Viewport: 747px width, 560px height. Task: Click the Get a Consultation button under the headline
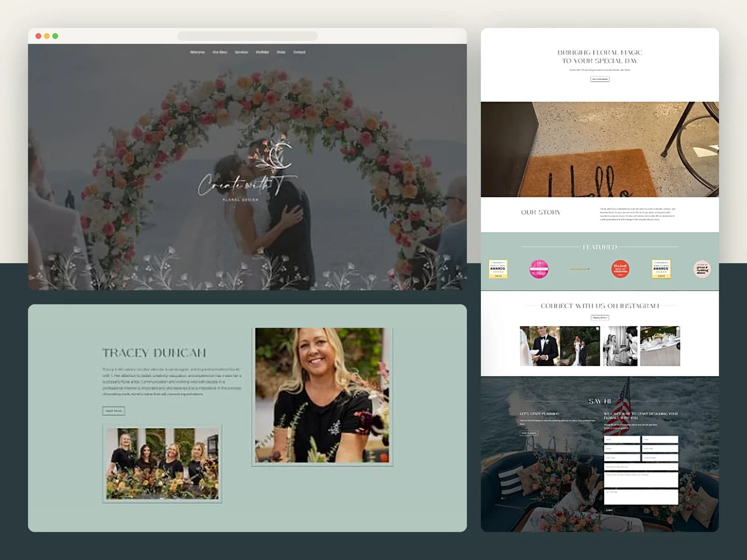600,79
